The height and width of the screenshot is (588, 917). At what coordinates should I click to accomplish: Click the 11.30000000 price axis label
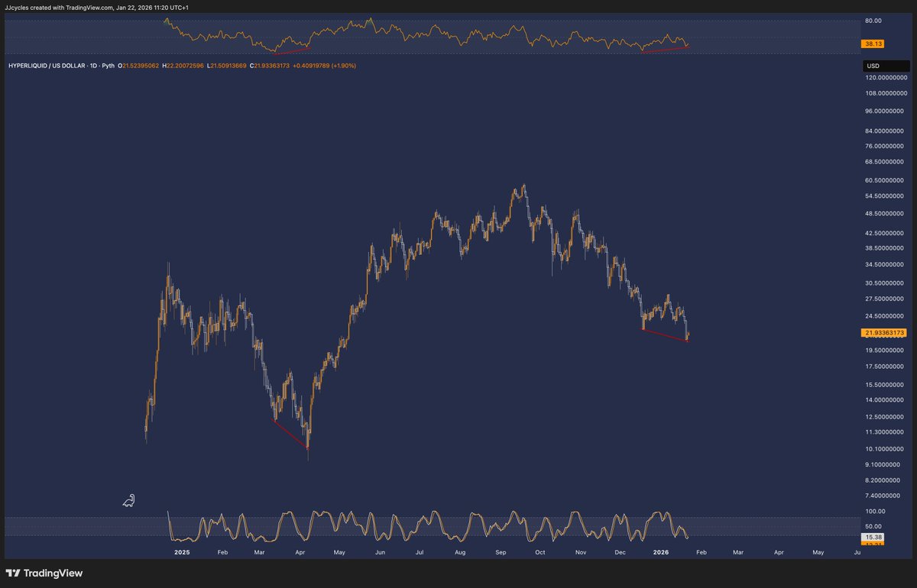(x=885, y=432)
